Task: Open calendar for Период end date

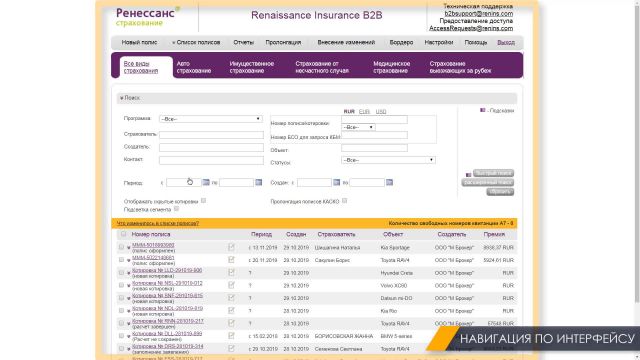Action: (258, 182)
